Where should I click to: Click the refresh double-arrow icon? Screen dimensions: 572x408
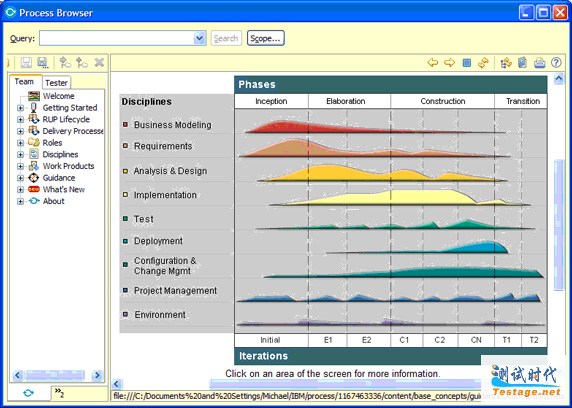483,63
